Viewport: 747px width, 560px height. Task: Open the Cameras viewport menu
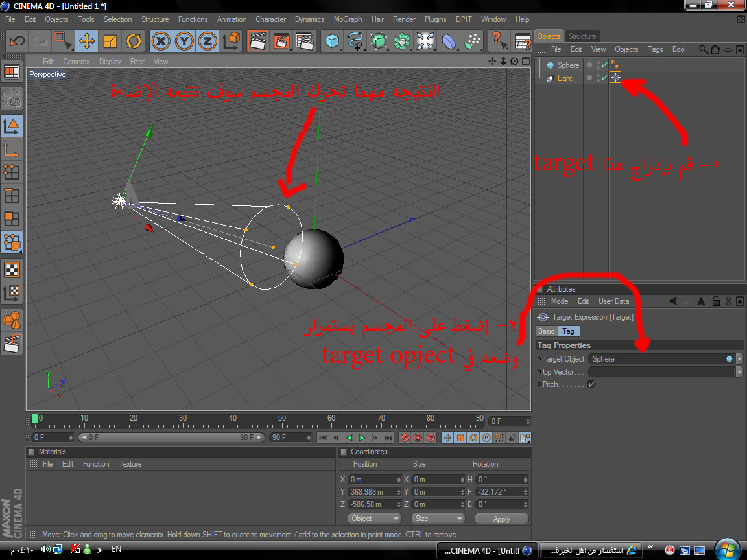[77, 62]
